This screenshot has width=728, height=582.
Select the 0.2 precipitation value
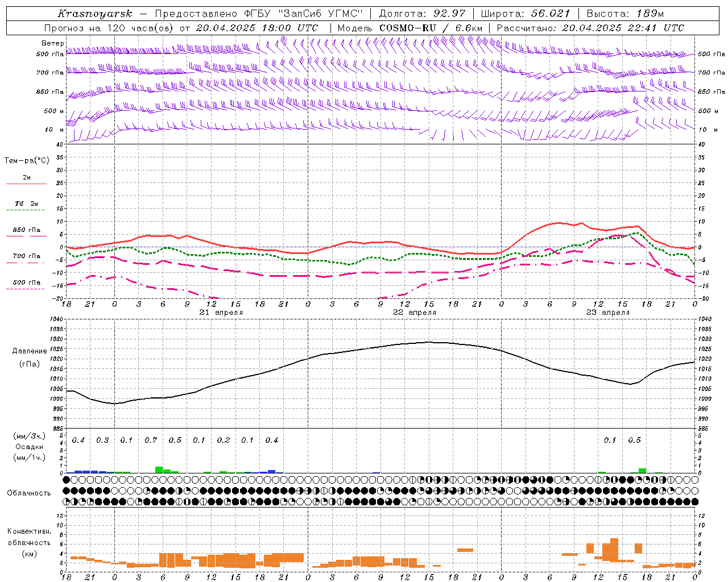(x=224, y=440)
